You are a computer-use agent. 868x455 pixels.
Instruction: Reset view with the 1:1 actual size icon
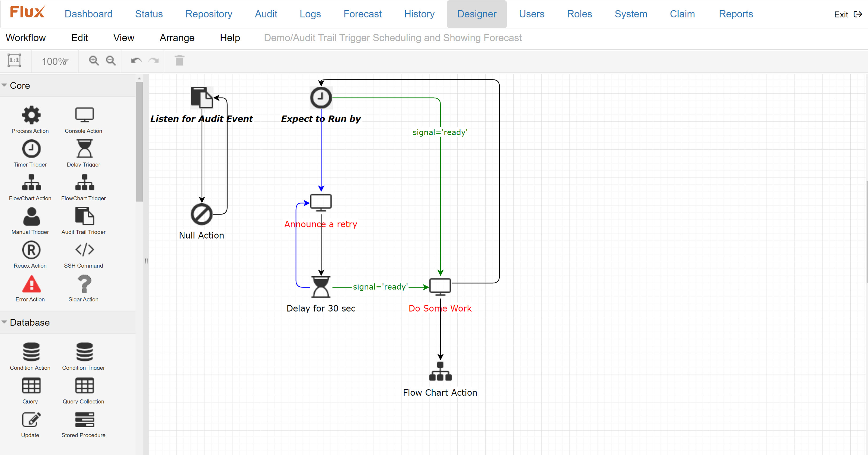tap(14, 61)
